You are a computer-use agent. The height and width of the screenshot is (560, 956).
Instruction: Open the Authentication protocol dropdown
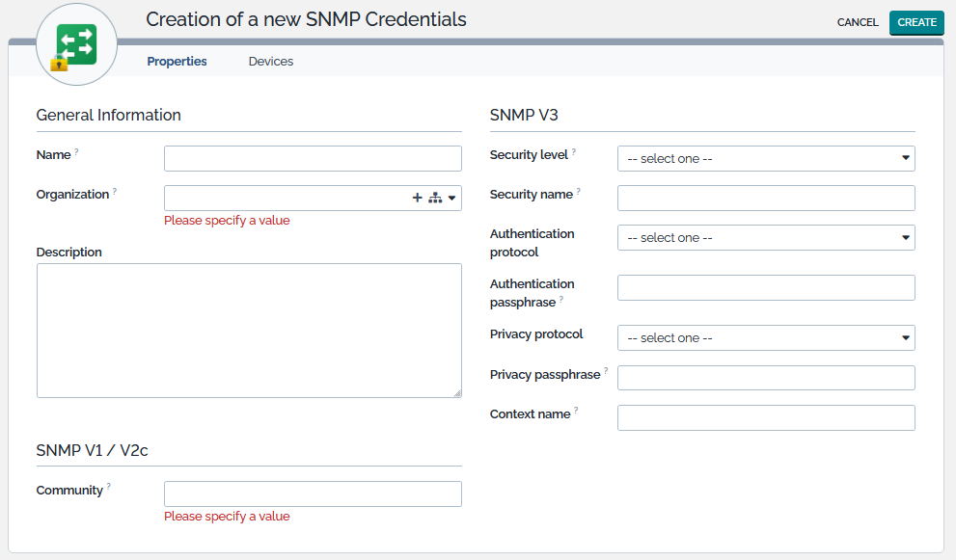coord(766,237)
